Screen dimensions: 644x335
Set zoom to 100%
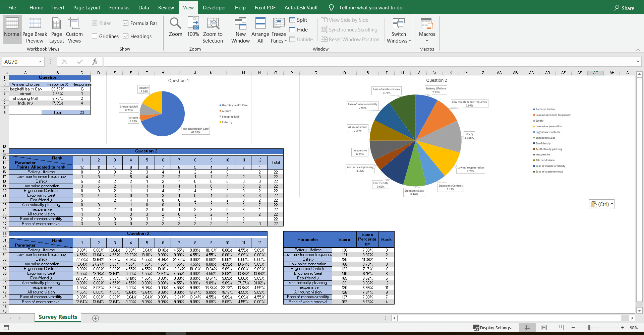click(x=193, y=27)
